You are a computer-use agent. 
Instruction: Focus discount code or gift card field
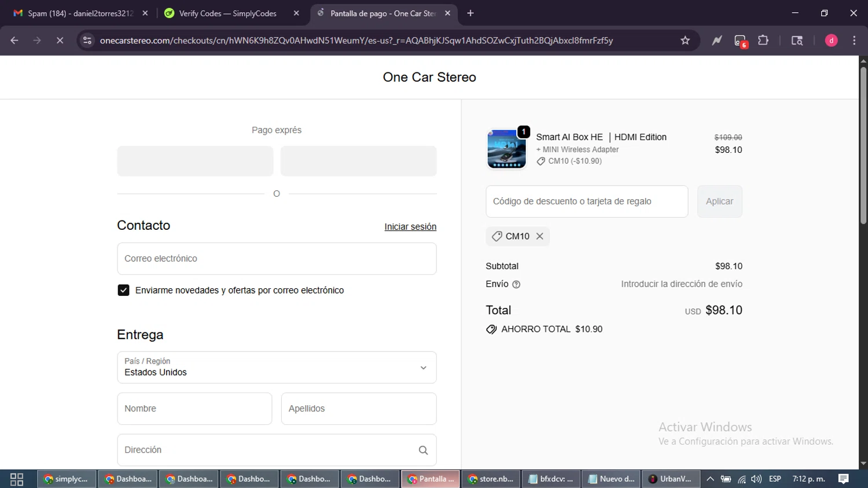tap(587, 201)
